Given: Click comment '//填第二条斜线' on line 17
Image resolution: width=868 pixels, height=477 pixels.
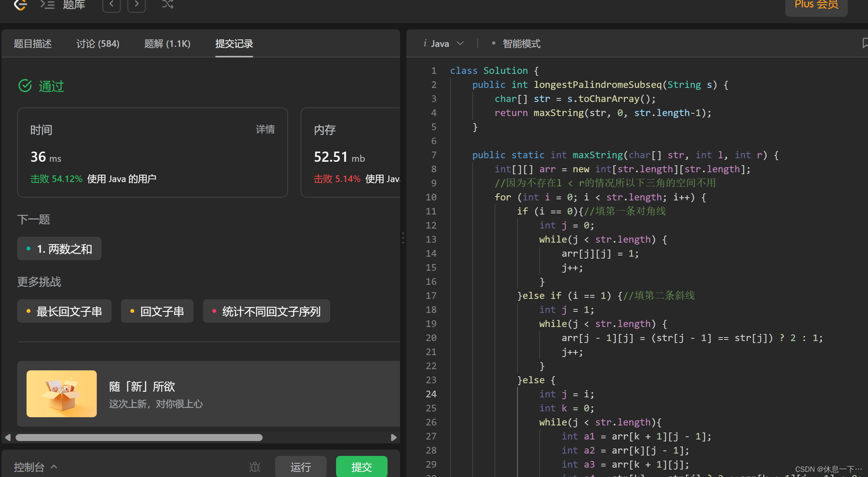Looking at the screenshot, I should click(659, 296).
